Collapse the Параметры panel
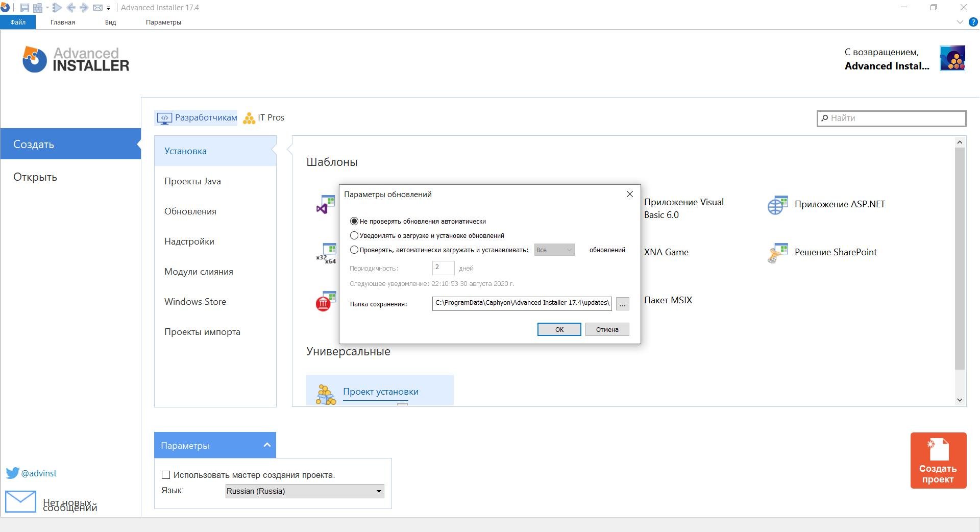The height and width of the screenshot is (532, 980). point(266,445)
